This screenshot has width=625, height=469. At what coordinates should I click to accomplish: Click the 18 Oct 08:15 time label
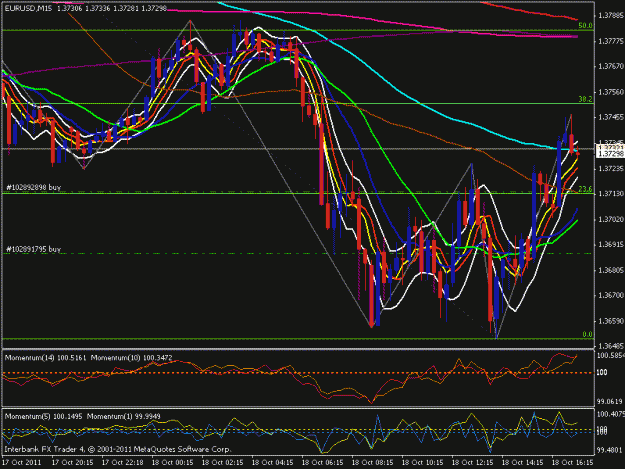point(372,463)
